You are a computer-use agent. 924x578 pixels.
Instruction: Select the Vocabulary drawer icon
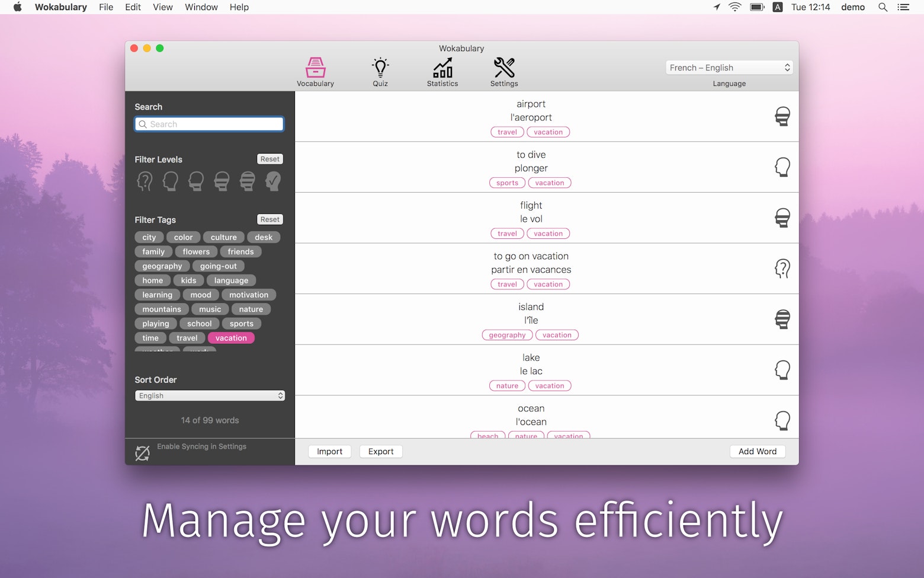(315, 68)
